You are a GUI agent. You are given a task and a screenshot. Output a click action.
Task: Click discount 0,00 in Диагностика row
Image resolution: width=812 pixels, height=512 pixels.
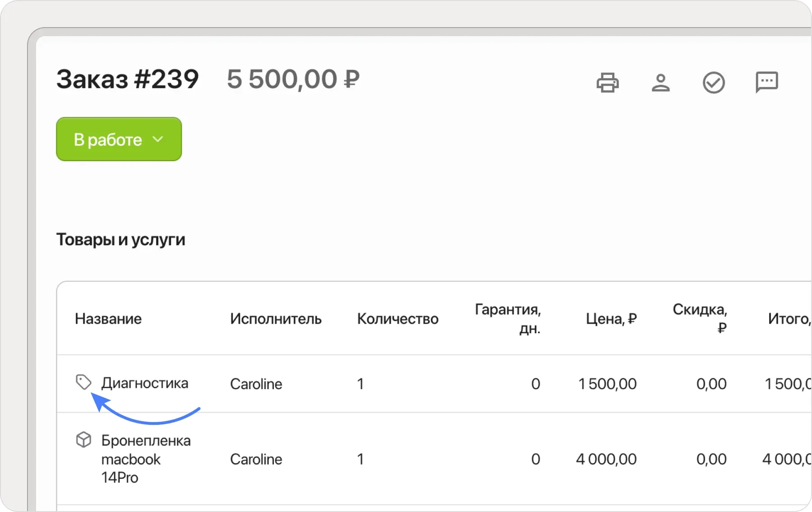point(711,384)
